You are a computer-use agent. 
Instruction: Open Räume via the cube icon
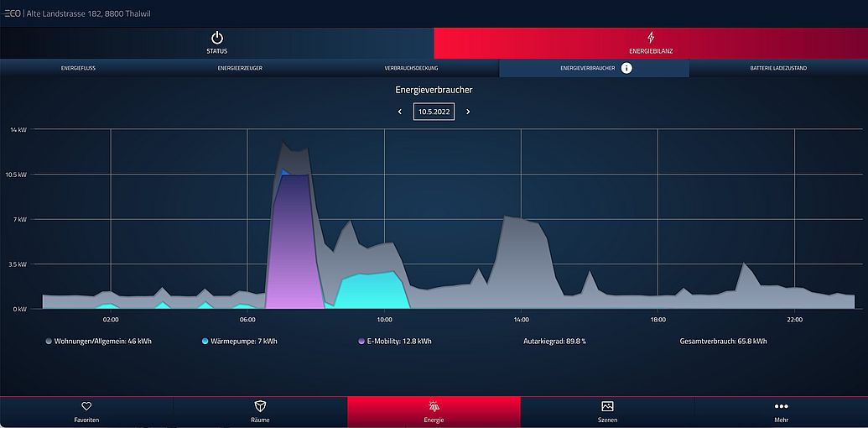pyautogui.click(x=260, y=406)
